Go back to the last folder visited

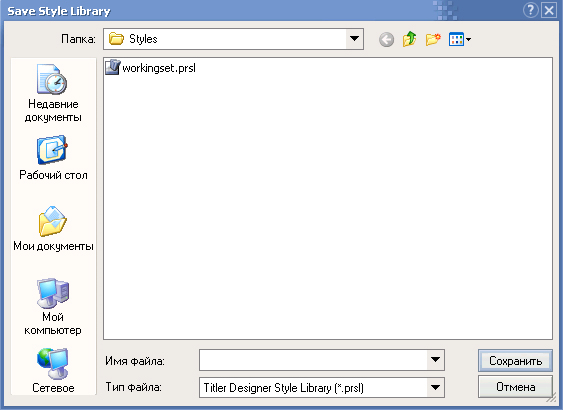pyautogui.click(x=386, y=39)
